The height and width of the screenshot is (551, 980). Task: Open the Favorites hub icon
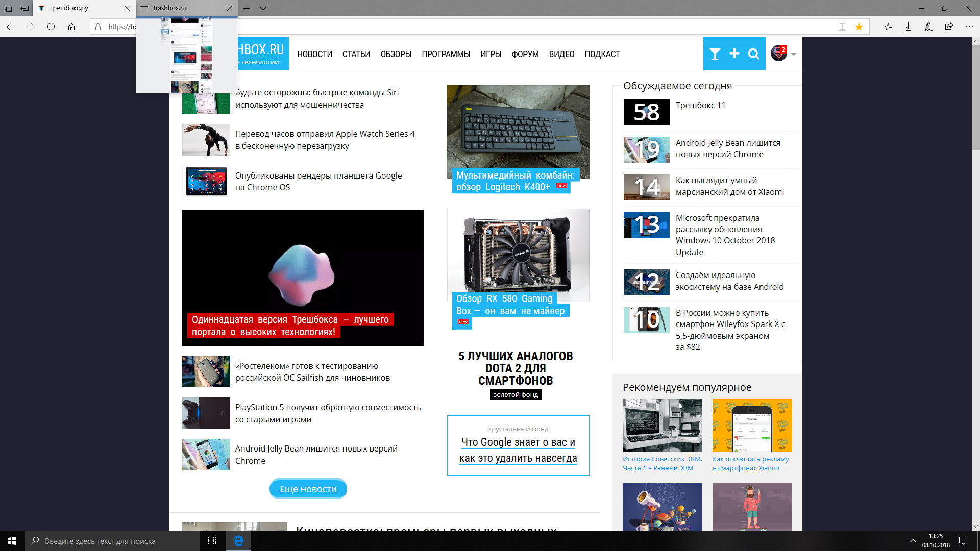[889, 27]
